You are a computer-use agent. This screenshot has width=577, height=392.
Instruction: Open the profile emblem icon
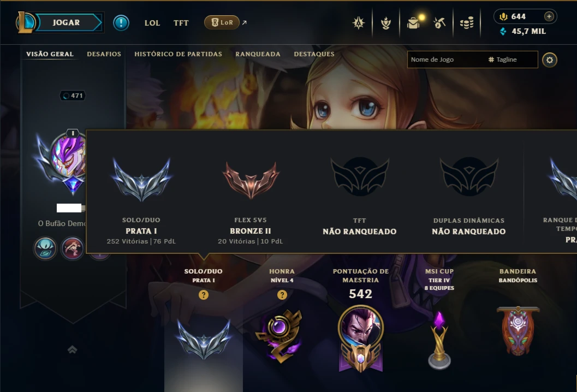pyautogui.click(x=385, y=23)
